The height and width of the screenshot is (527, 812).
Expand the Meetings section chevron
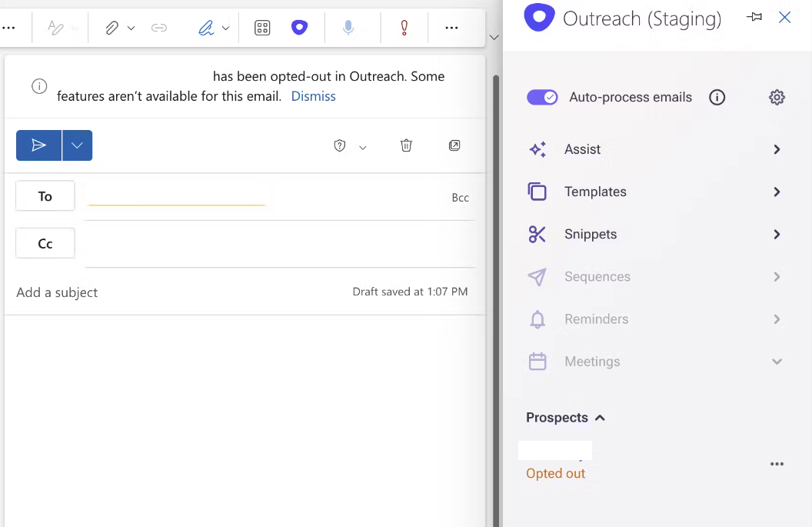(777, 361)
